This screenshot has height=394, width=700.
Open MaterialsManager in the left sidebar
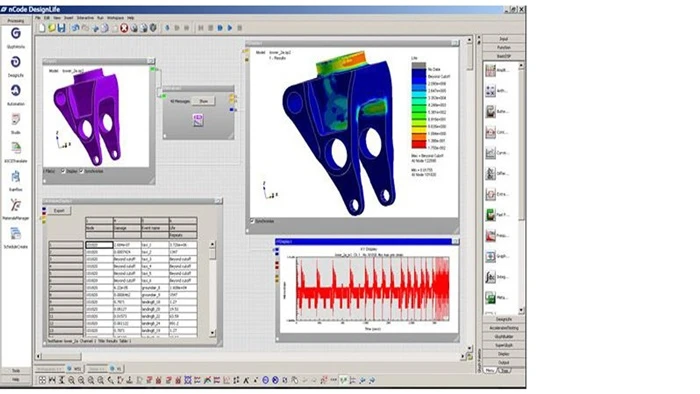(x=16, y=205)
